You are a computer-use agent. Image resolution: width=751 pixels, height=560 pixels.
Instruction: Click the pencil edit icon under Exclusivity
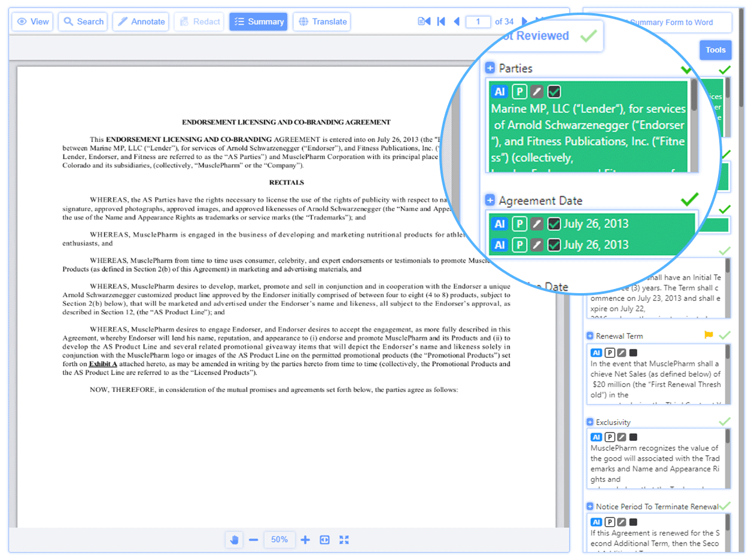pyautogui.click(x=622, y=437)
